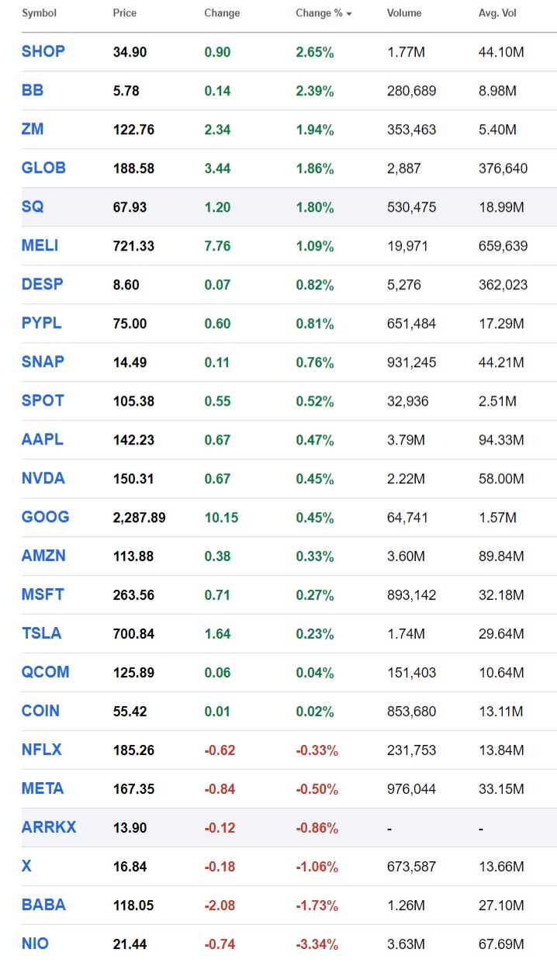Sort by the Change % arrow
The image size is (557, 980).
(349, 14)
